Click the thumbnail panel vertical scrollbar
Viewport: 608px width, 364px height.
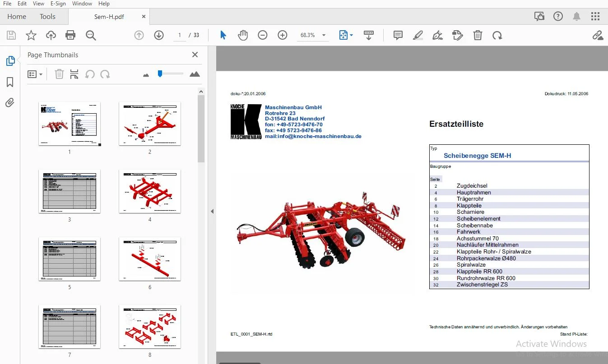[x=201, y=129]
